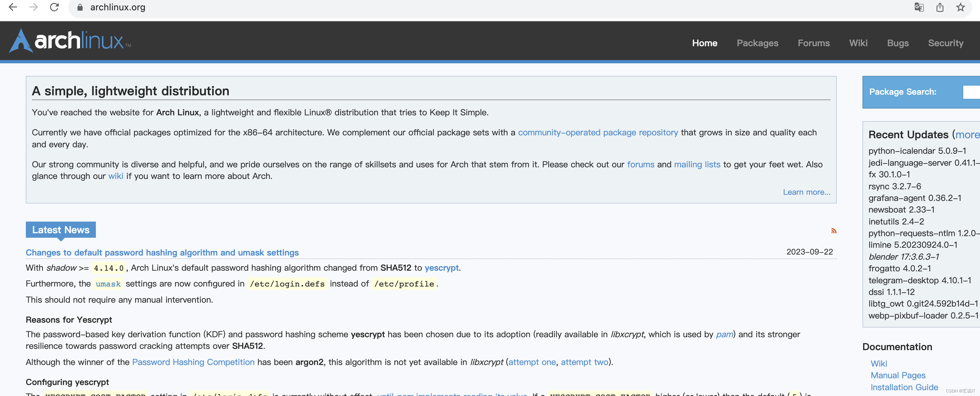Screen dimensions: 980x396
Task: Click the browser back arrow
Action: 13,7
